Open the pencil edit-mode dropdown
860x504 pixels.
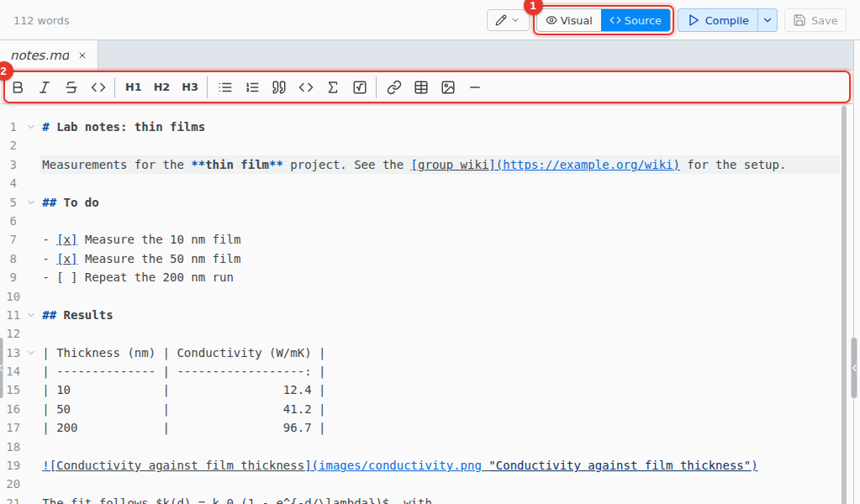click(507, 20)
